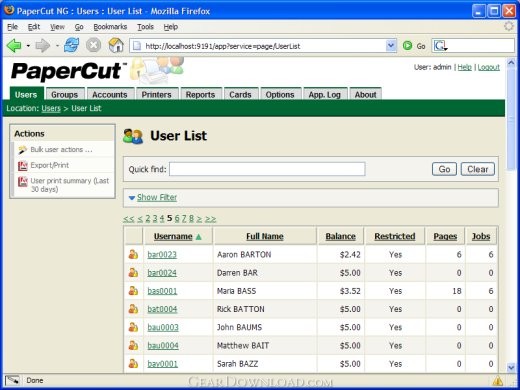Image resolution: width=520 pixels, height=390 pixels.
Task: Click the user icon for bau0003
Action: pyautogui.click(x=133, y=327)
